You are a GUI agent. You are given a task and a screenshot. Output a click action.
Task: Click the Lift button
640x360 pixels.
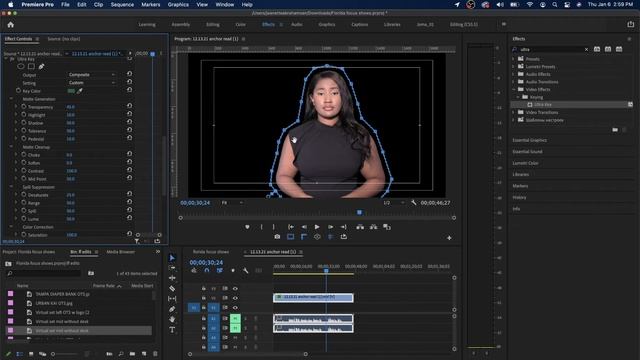pyautogui.click(x=360, y=227)
